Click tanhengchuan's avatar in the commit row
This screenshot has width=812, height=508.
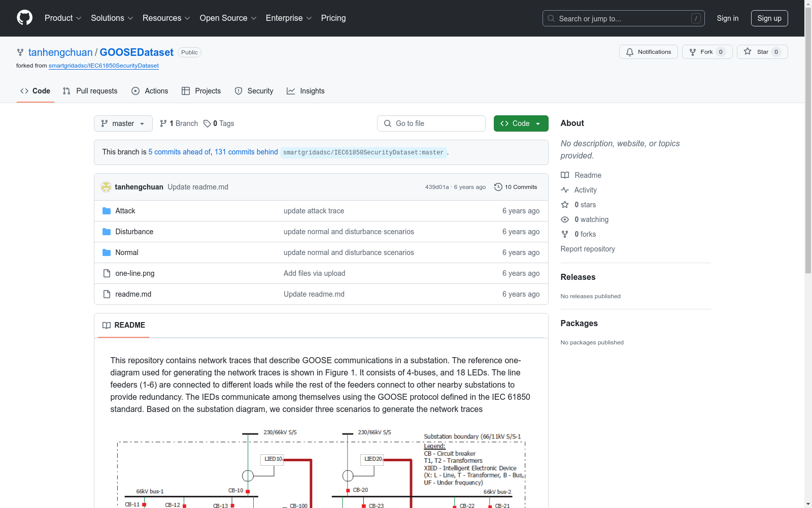[x=106, y=187]
